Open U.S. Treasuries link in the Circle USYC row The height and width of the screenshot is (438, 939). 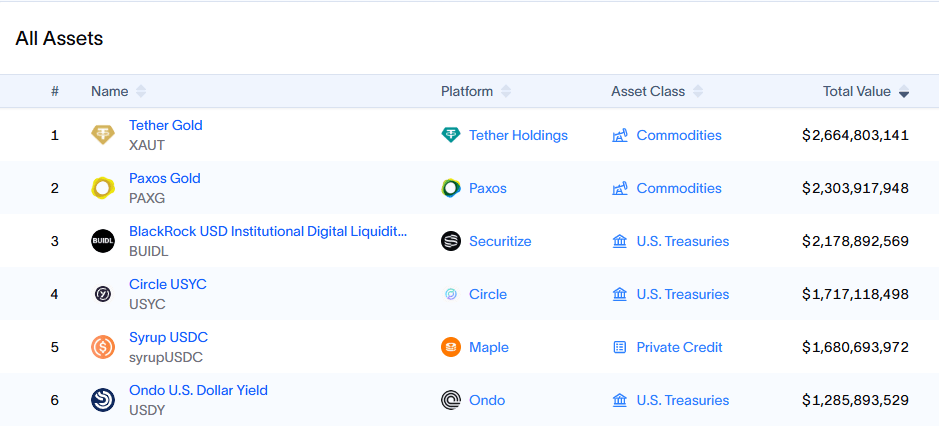[x=683, y=294]
